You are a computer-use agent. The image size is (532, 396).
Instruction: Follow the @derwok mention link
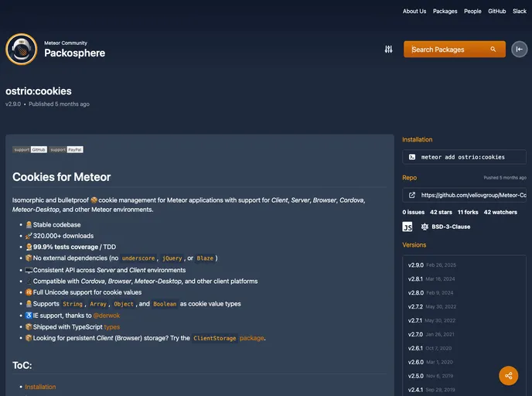106,316
